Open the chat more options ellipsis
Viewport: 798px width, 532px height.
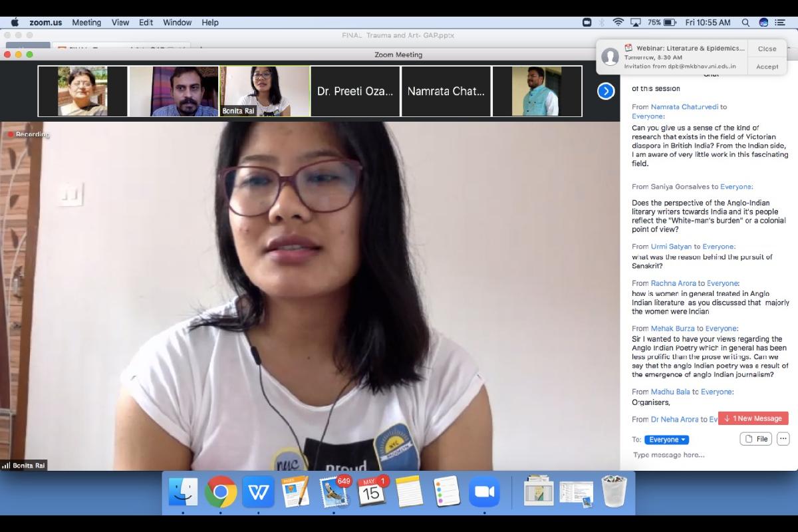click(x=783, y=439)
